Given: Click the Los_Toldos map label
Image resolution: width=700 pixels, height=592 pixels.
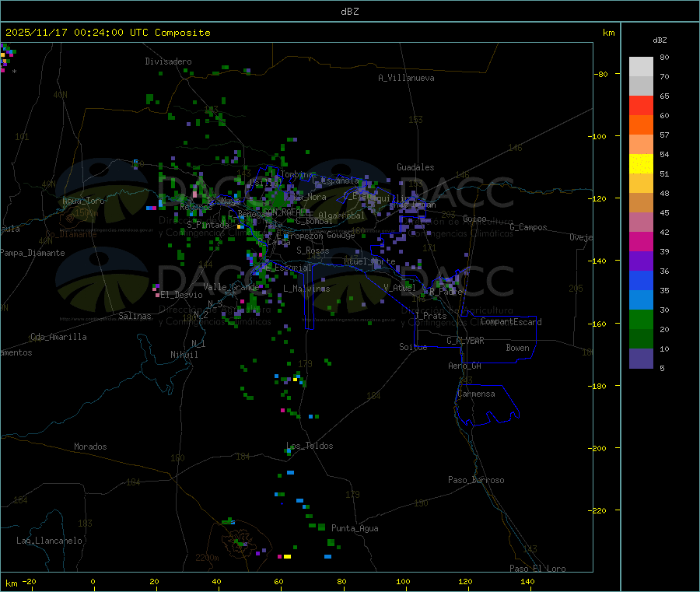Looking at the screenshot, I should click(x=310, y=446).
